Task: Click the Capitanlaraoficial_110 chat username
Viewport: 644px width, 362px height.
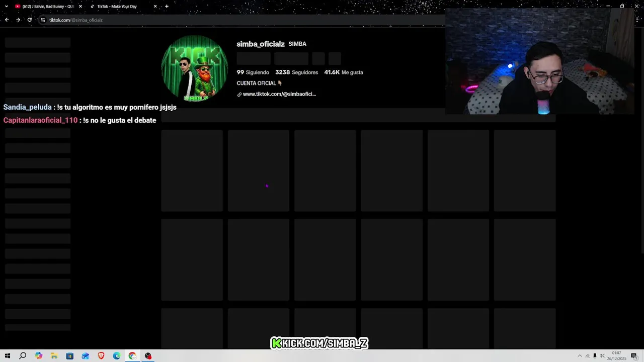Action: (40, 120)
